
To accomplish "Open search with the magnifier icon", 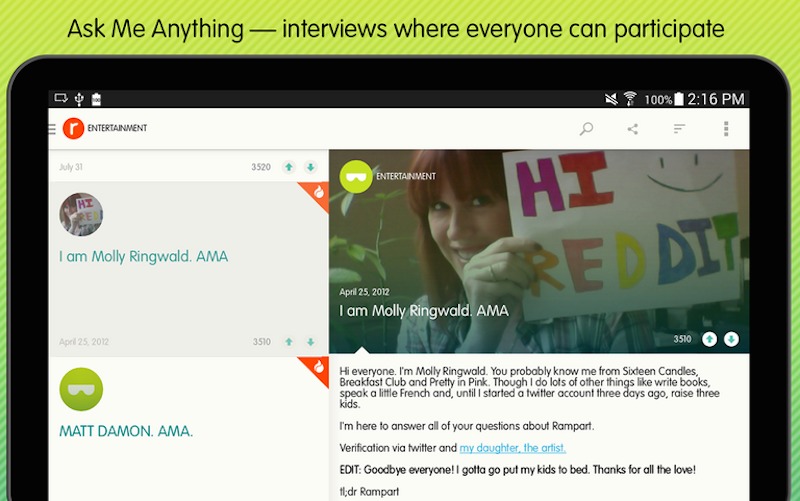I will coord(586,129).
